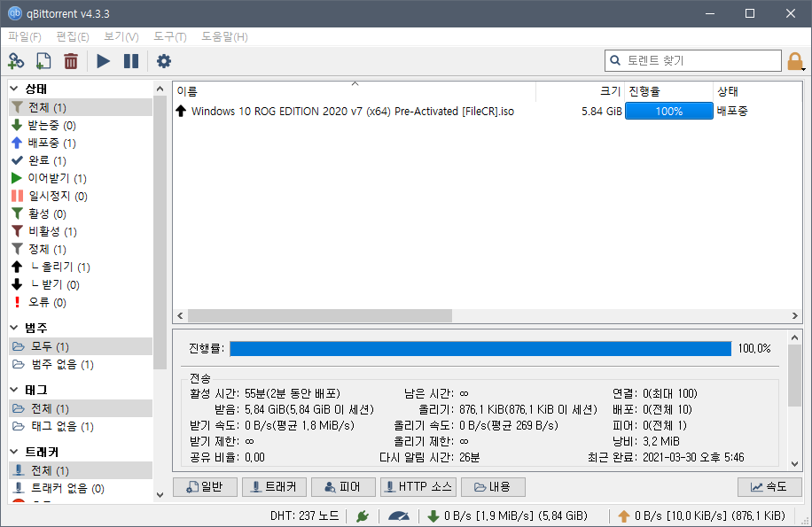Image resolution: width=812 pixels, height=527 pixels.
Task: Open the 속도 graph tab
Action: click(x=769, y=486)
